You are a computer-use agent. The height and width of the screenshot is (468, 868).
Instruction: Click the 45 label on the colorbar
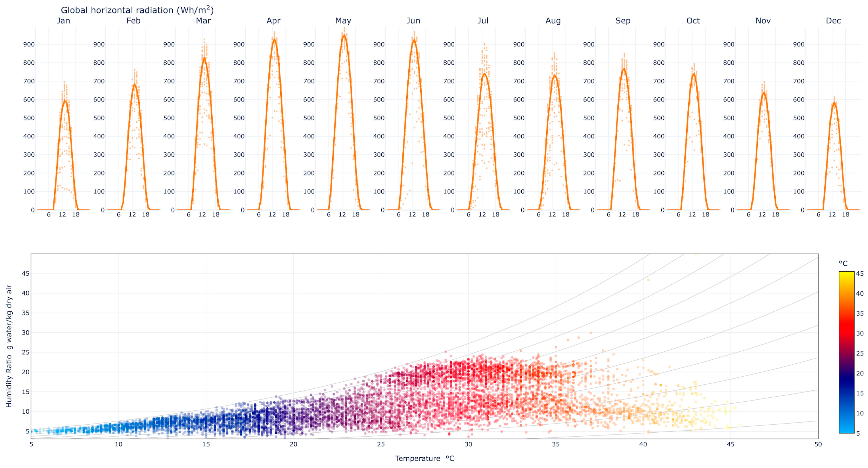point(860,274)
